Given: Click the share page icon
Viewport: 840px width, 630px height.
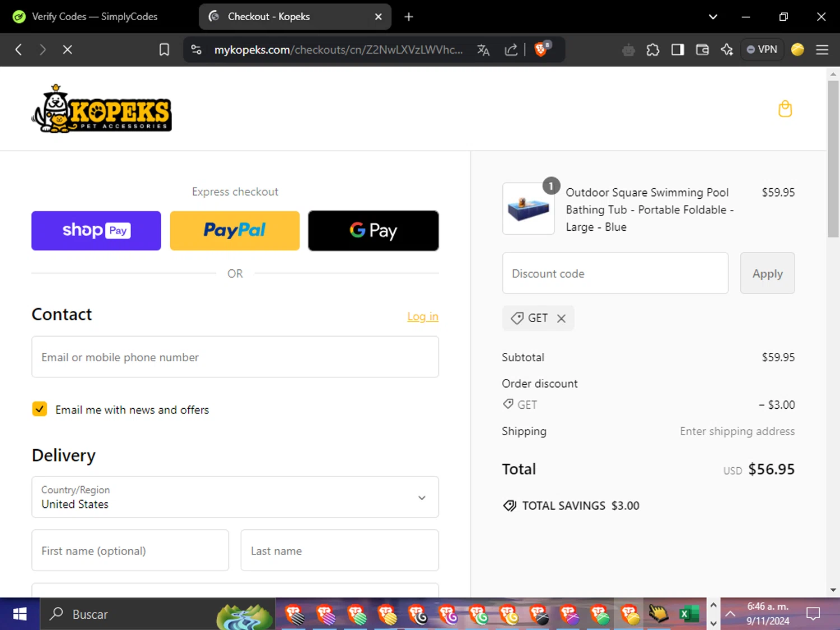Looking at the screenshot, I should coord(511,50).
